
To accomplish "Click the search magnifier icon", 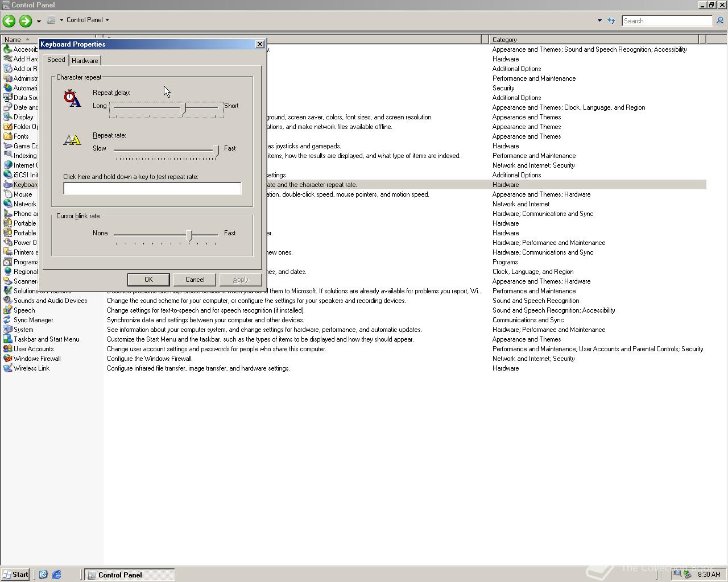I will click(719, 21).
